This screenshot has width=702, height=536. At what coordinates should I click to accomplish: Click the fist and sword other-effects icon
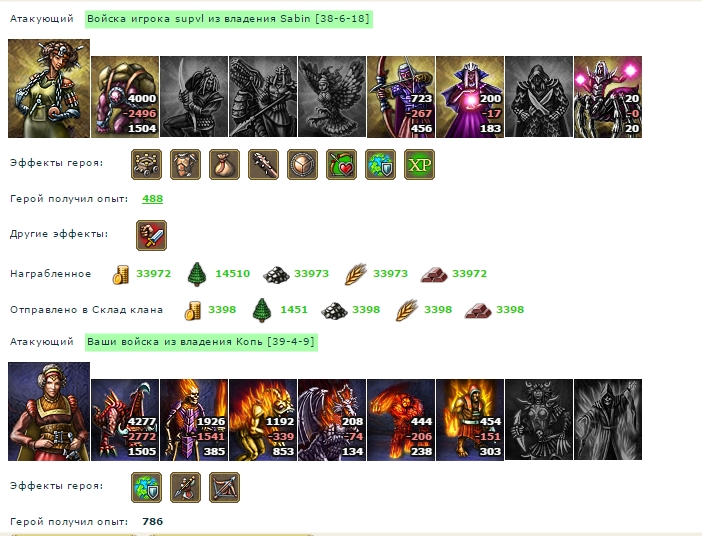151,236
